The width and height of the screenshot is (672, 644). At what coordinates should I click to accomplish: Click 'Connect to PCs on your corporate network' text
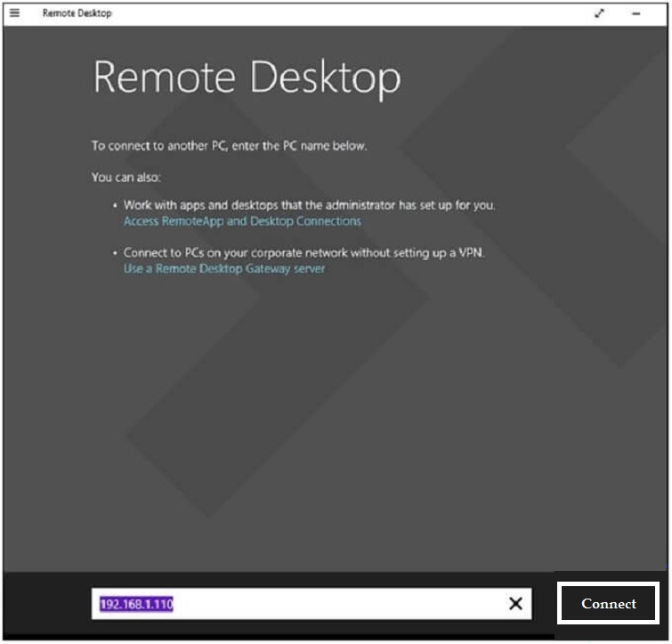pyautogui.click(x=304, y=253)
